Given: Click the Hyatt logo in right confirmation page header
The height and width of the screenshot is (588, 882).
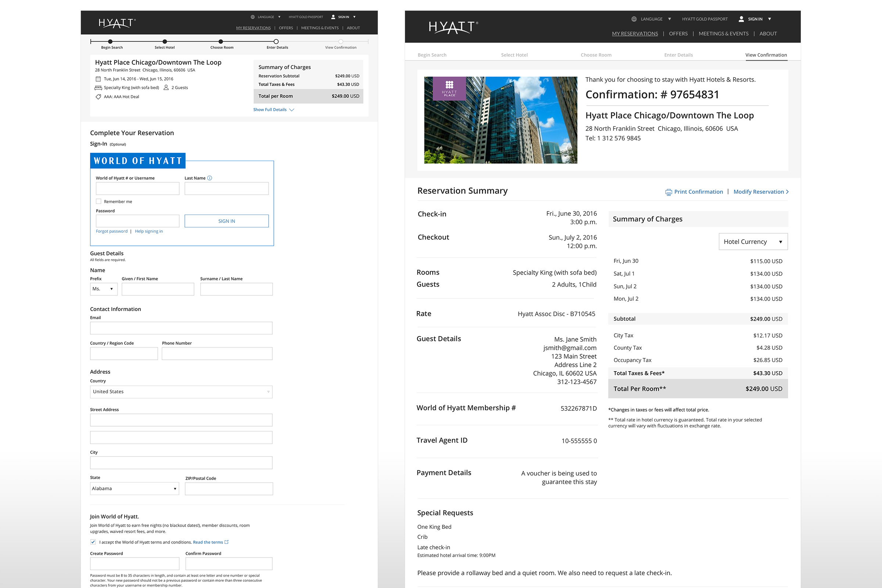Looking at the screenshot, I should click(x=453, y=27).
